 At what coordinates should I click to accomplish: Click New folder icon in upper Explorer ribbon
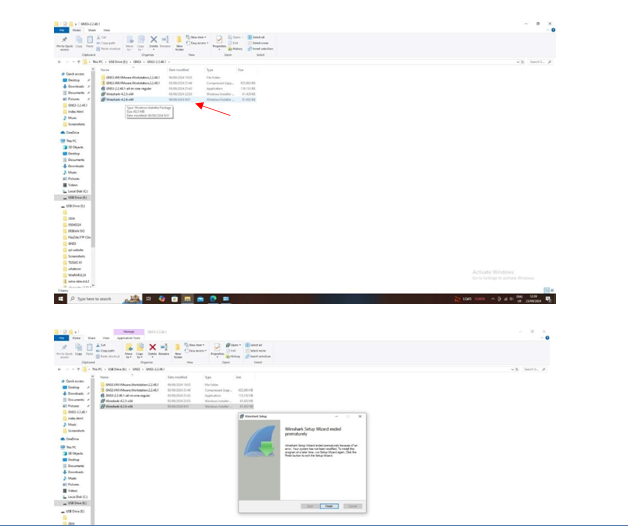[x=179, y=40]
